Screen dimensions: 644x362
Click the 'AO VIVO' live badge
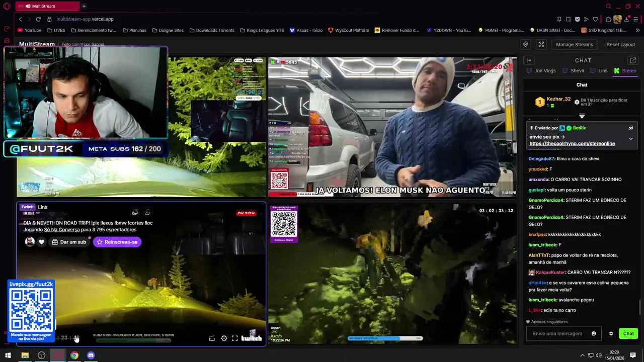click(x=246, y=213)
